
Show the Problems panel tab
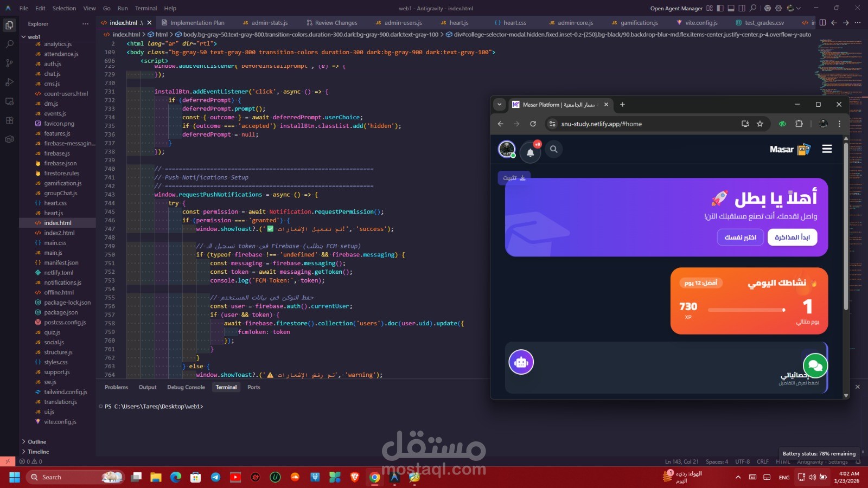tap(116, 387)
